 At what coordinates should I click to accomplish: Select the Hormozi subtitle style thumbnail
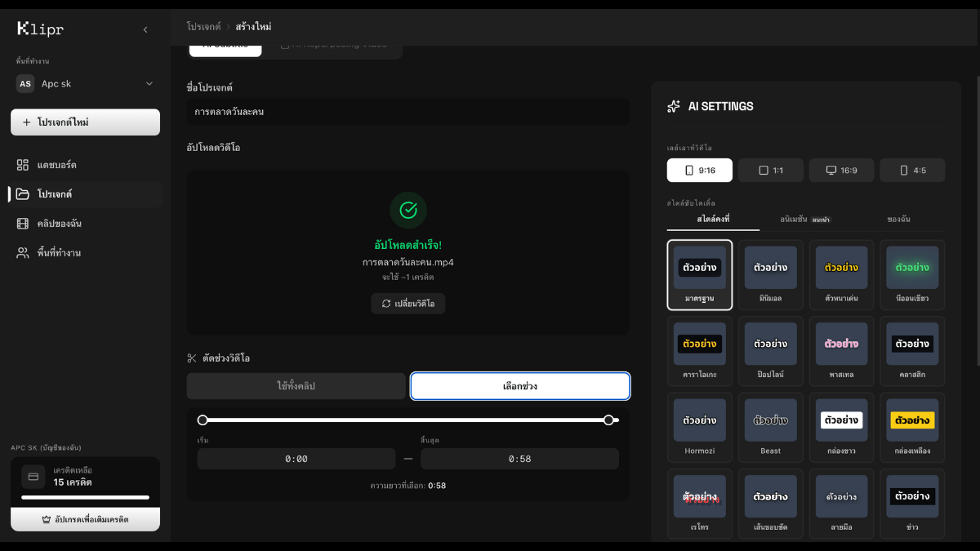coord(699,426)
